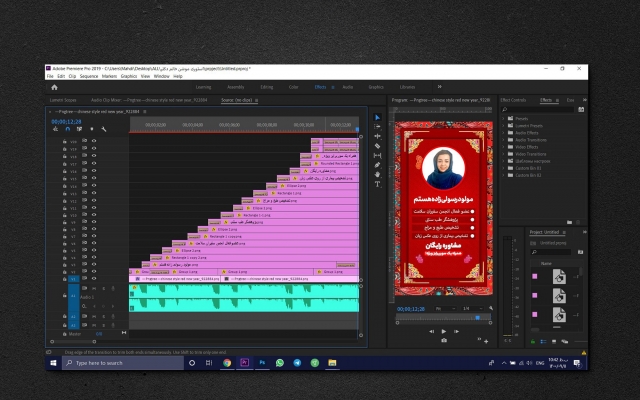Open WhatsApp from the taskbar

[x=280, y=362]
